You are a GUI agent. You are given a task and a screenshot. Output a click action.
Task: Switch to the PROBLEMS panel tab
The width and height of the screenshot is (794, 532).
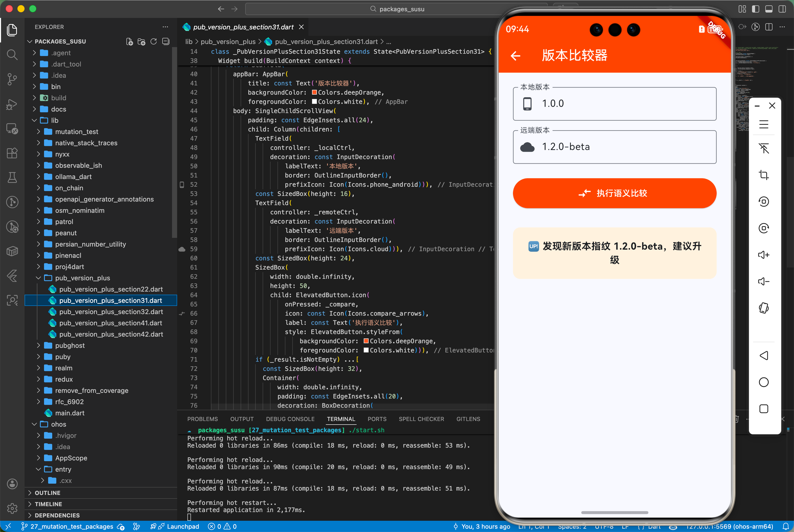[x=202, y=419]
